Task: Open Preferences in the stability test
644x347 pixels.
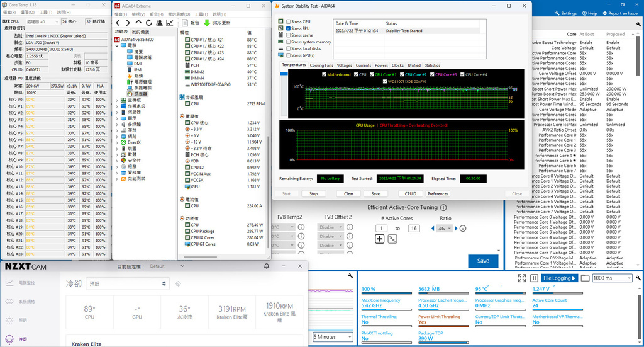Action: pos(438,193)
